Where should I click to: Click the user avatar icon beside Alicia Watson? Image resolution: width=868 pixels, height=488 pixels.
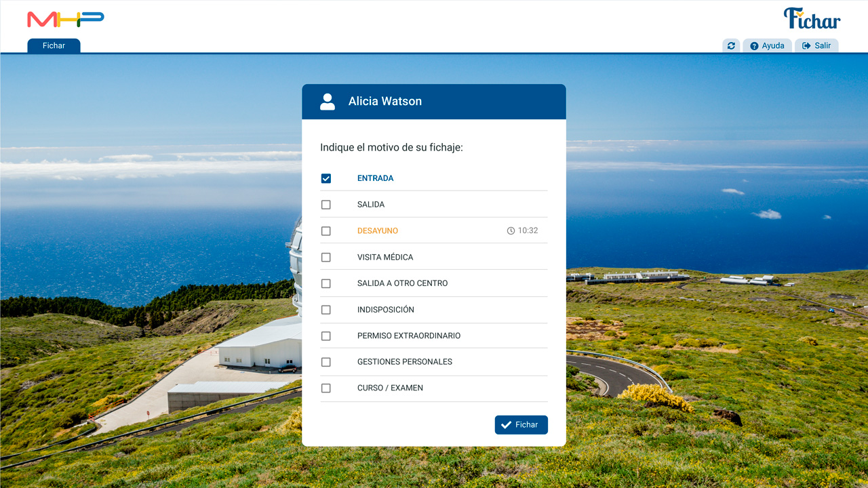[328, 102]
